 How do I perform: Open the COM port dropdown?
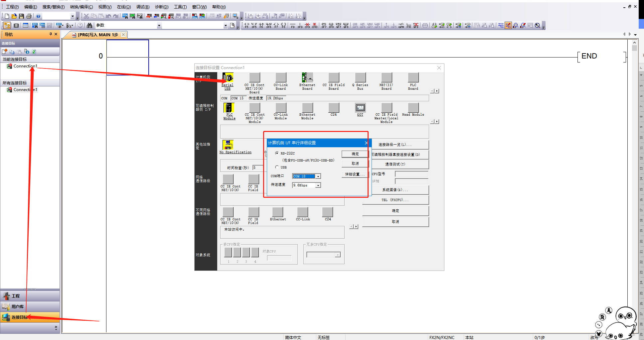pos(318,176)
